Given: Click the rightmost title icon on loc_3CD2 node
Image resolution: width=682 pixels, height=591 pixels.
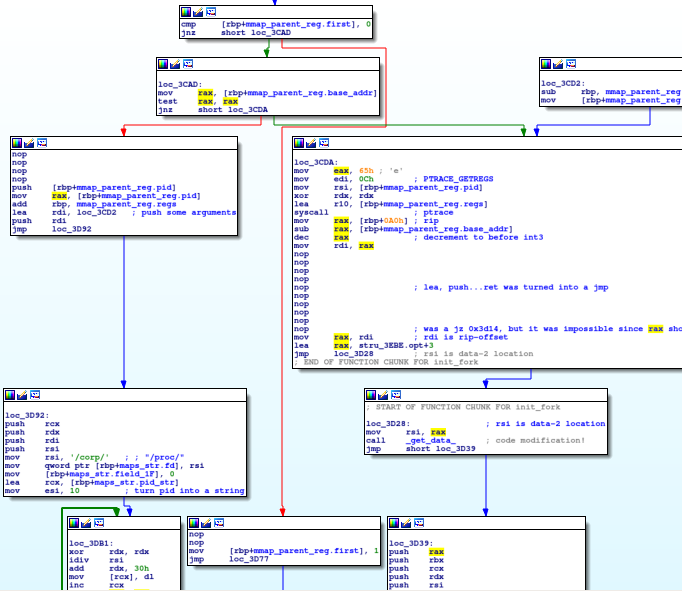Looking at the screenshot, I should (x=570, y=64).
